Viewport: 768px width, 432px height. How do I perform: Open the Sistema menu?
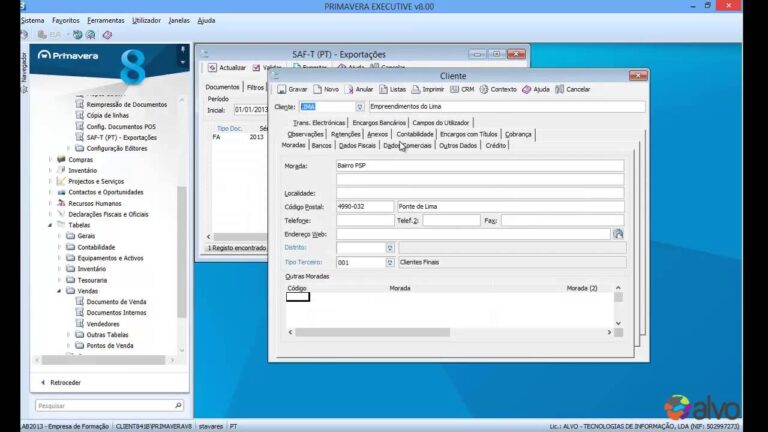(x=32, y=21)
